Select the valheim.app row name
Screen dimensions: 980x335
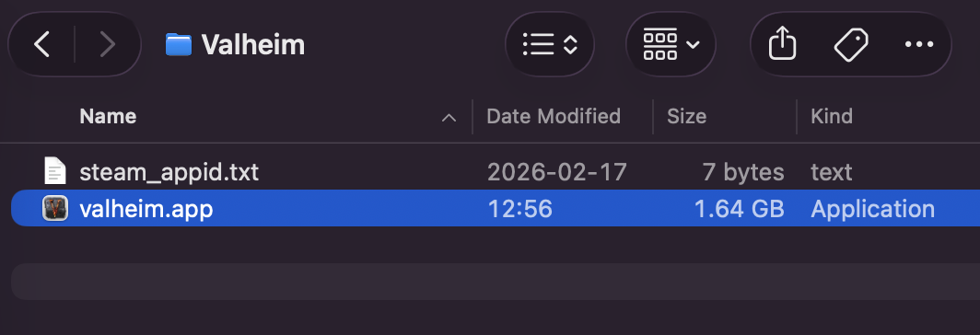click(x=146, y=209)
